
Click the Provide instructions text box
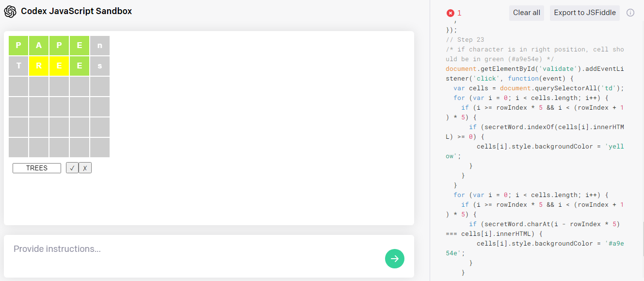pyautogui.click(x=194, y=249)
